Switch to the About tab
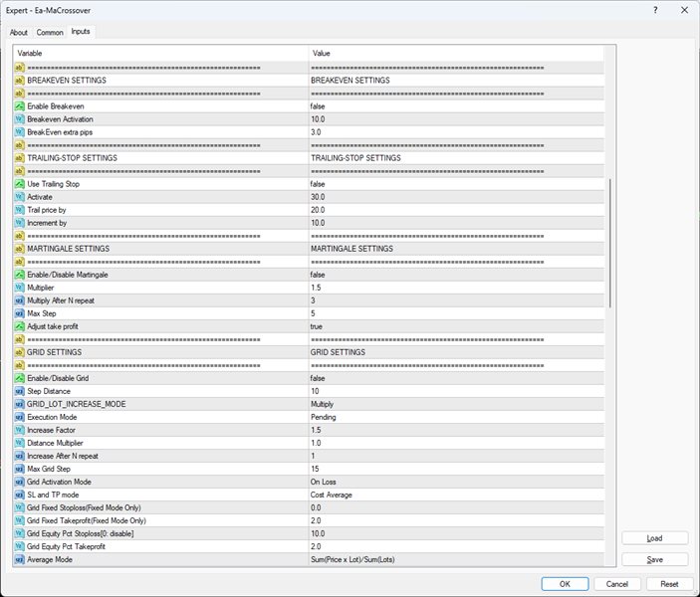The height and width of the screenshot is (597, 700). [x=19, y=32]
